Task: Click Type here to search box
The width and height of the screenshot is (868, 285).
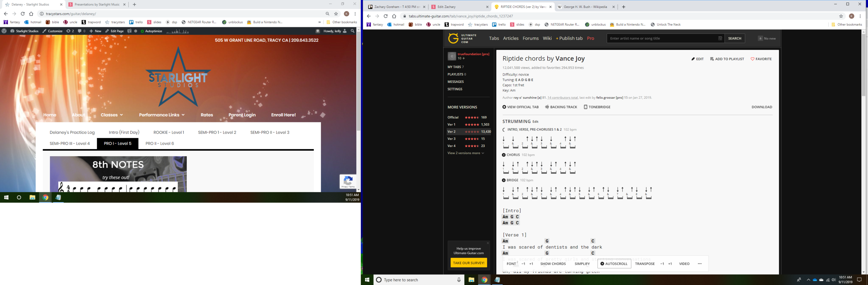Action: point(419,280)
